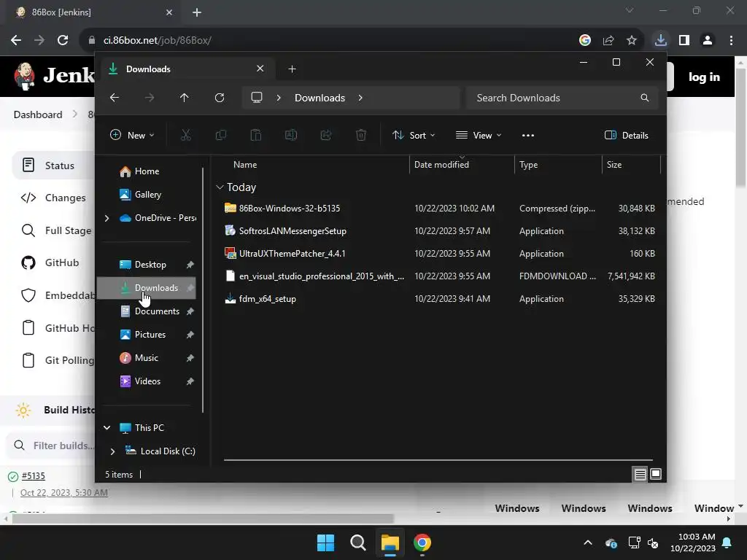Open the New dropdown in Explorer
The width and height of the screenshot is (747, 560).
pos(132,135)
